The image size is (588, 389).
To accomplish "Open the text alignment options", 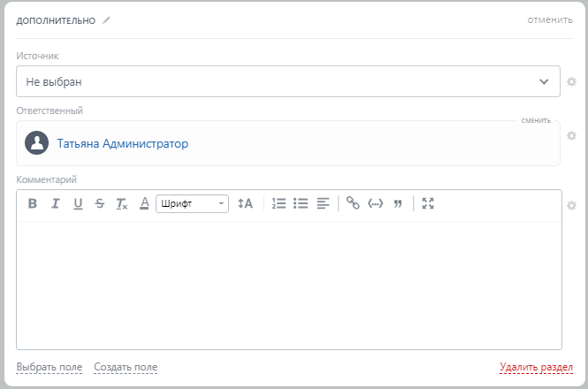I will [323, 203].
